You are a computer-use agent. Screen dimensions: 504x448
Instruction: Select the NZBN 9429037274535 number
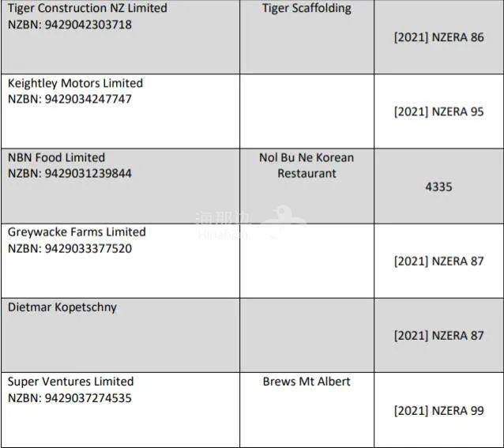point(70,398)
